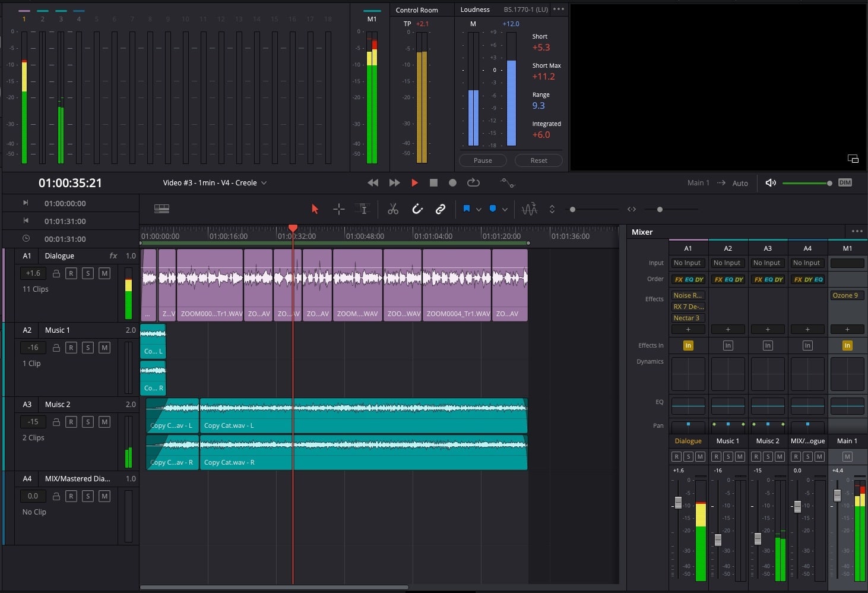Viewport: 868px width, 593px height.
Task: Click the vertical track height arrows icon
Action: click(x=552, y=209)
